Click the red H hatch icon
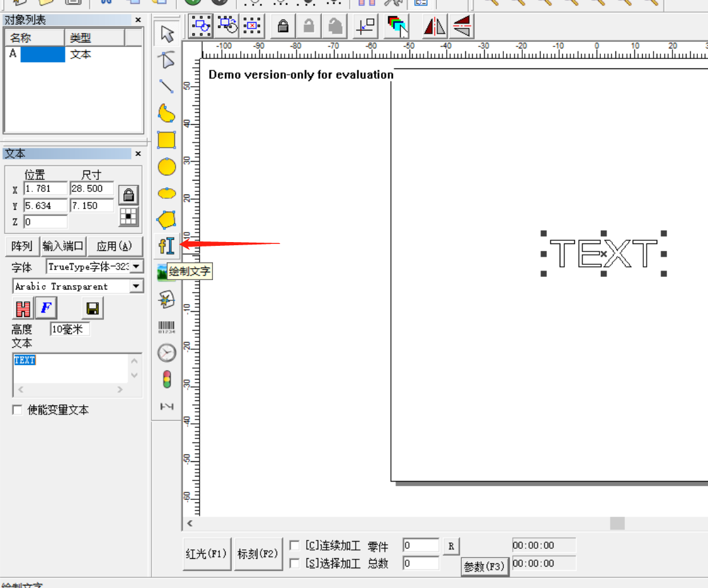Screen dimensions: 708x588 [x=23, y=308]
